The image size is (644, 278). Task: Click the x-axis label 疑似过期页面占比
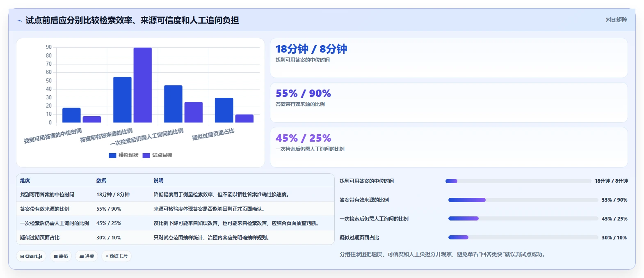coord(213,134)
